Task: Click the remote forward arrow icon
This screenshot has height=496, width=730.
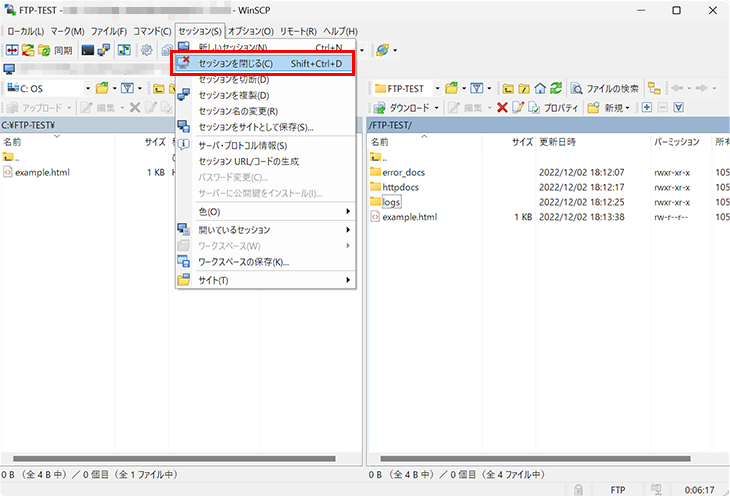Action: [x=701, y=88]
